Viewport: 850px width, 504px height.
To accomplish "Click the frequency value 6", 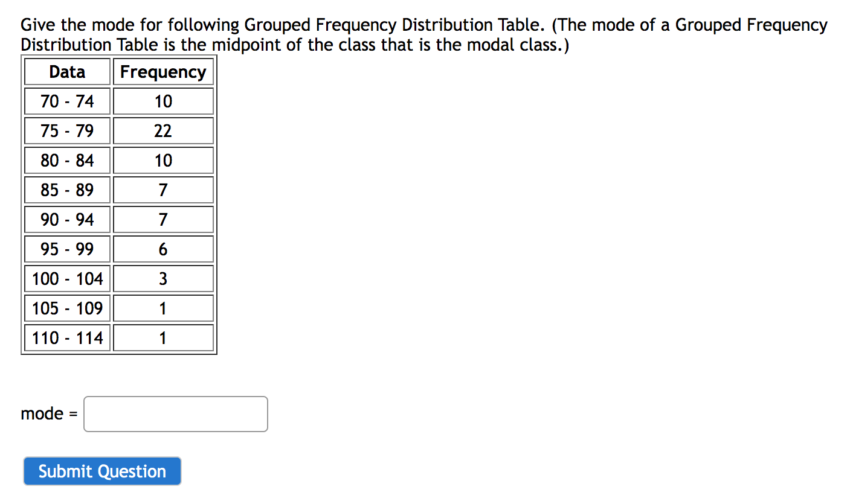I will tap(163, 249).
